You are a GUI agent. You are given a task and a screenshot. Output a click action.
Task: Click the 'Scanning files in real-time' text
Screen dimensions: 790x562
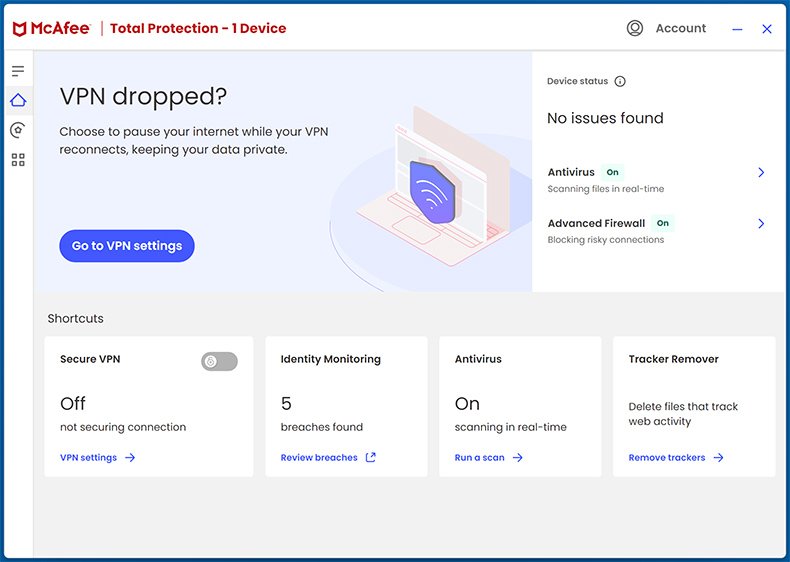606,189
